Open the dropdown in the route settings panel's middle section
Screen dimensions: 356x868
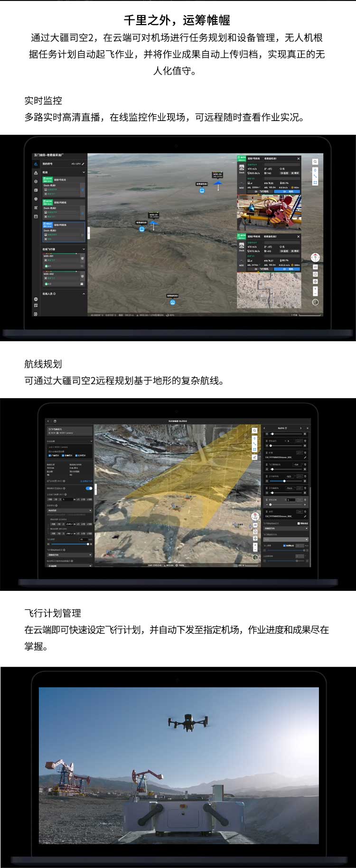click(x=69, y=511)
